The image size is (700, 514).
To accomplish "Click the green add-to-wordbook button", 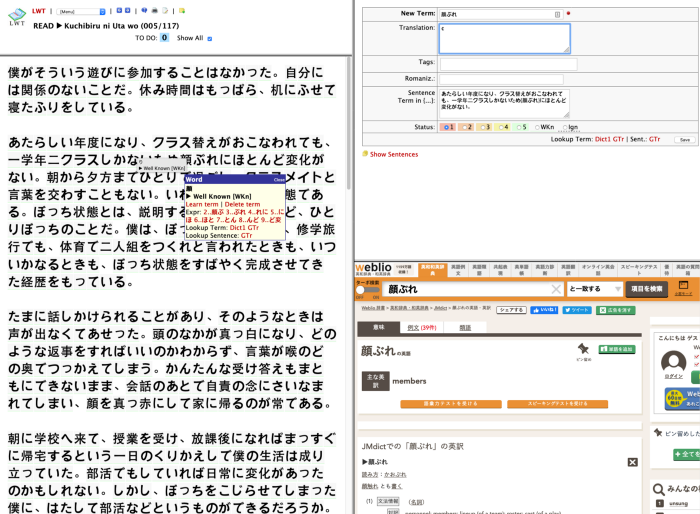I will coord(617,349).
